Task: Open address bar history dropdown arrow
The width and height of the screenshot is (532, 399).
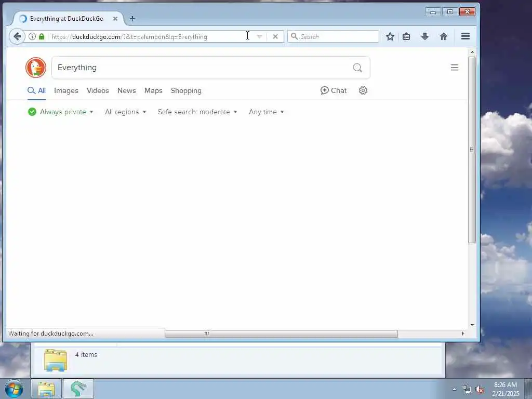Action: (260, 36)
